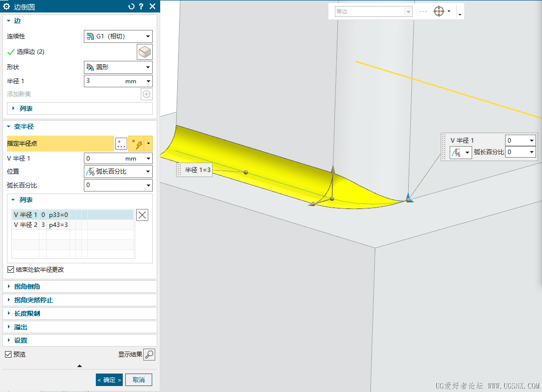
Task: Toggle the 结束处软半径更改 checkbox
Action: coord(10,269)
